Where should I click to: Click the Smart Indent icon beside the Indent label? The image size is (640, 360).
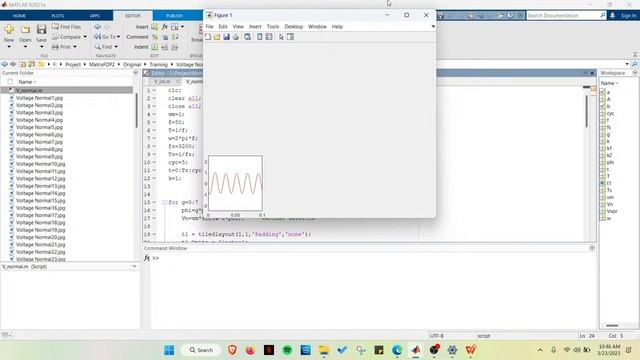click(155, 47)
